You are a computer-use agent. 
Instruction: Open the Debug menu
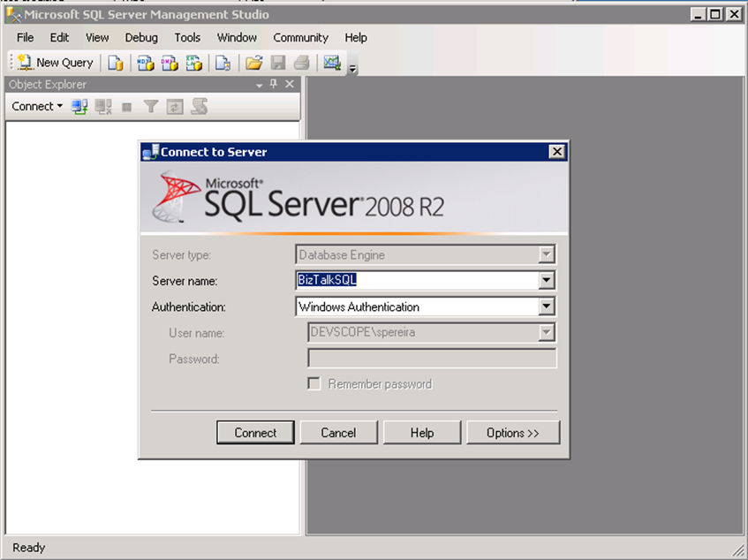141,37
